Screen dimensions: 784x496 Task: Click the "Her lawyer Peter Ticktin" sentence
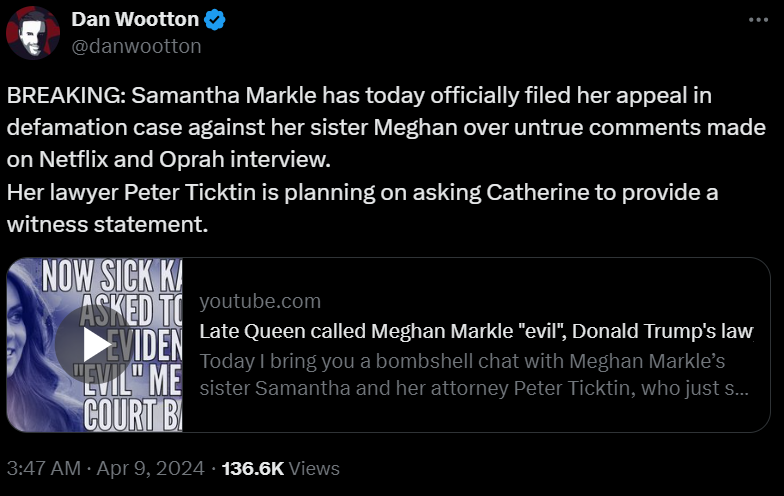pyautogui.click(x=362, y=192)
